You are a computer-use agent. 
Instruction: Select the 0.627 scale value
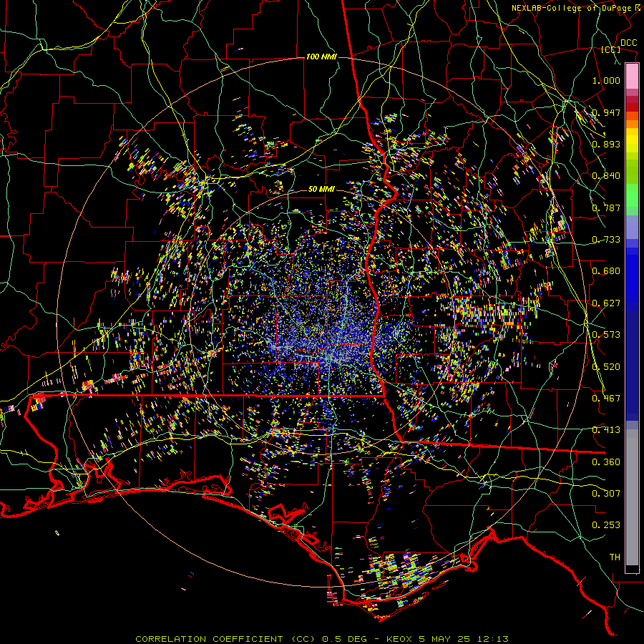point(606,303)
